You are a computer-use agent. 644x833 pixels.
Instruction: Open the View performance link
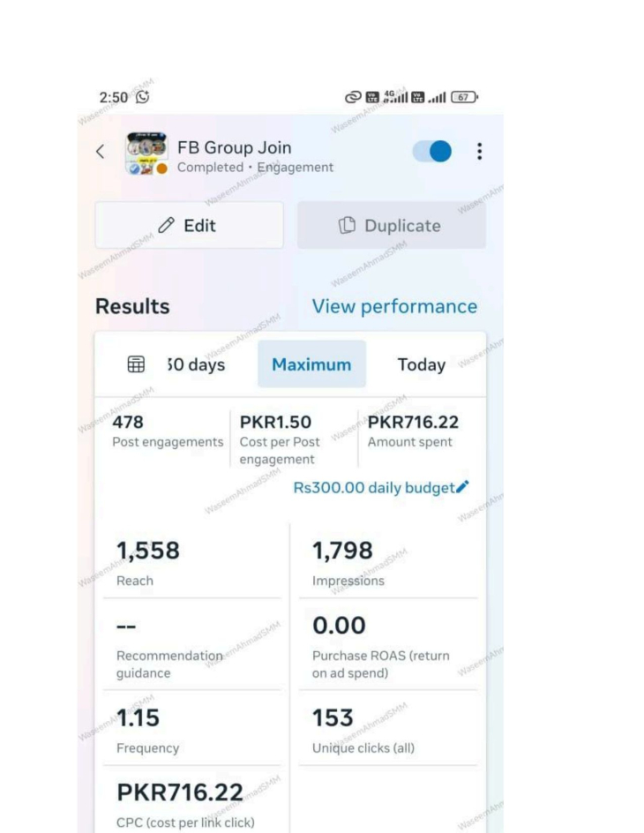(394, 306)
